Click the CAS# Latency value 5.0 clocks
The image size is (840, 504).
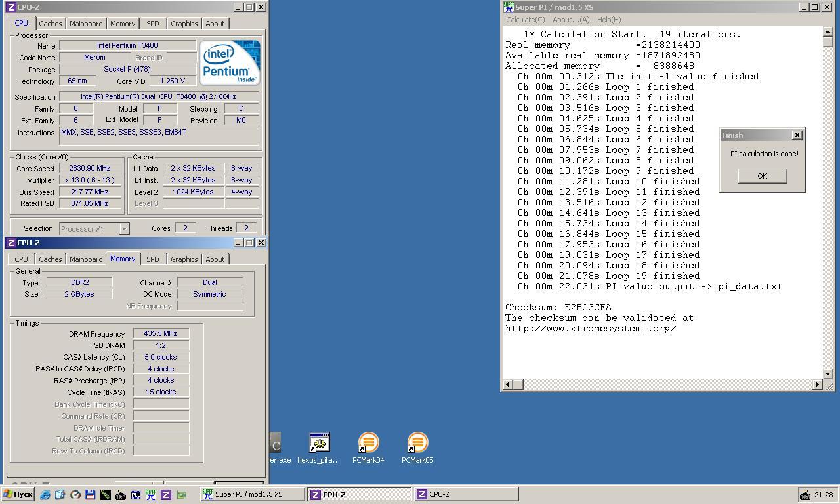[161, 357]
